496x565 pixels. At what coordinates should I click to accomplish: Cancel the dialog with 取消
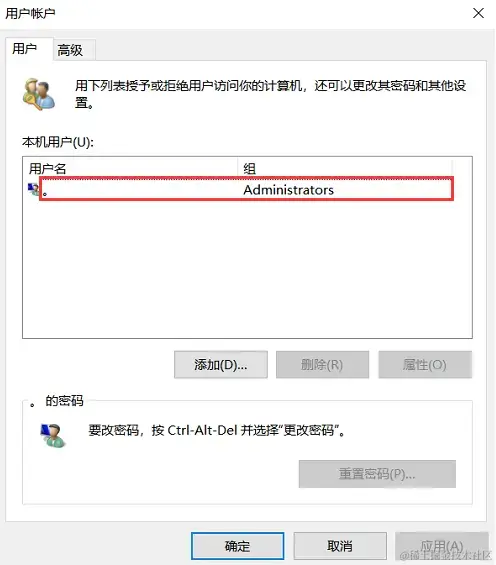point(340,546)
